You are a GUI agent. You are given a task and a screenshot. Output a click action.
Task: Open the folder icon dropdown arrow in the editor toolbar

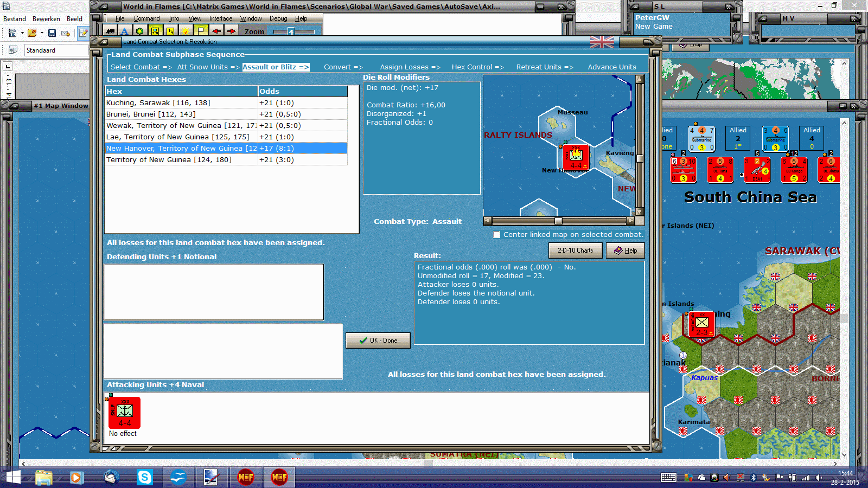click(x=42, y=33)
